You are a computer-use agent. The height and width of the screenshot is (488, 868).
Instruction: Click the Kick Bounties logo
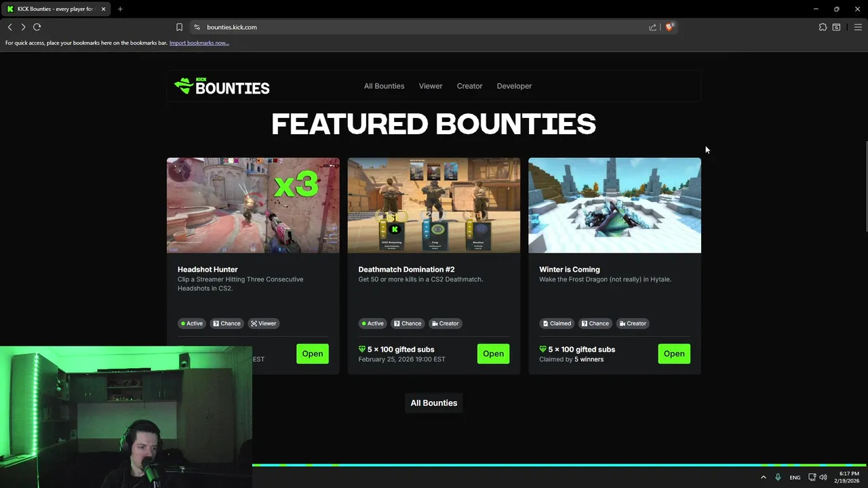point(222,87)
